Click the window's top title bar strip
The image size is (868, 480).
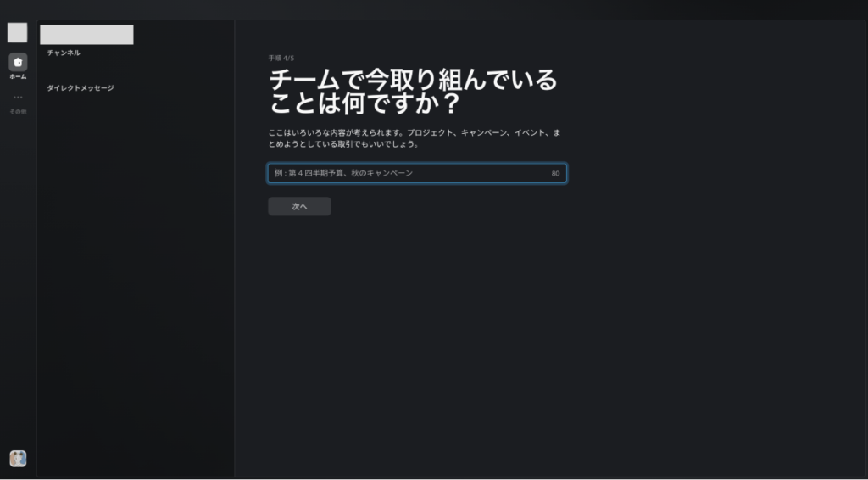point(434,8)
